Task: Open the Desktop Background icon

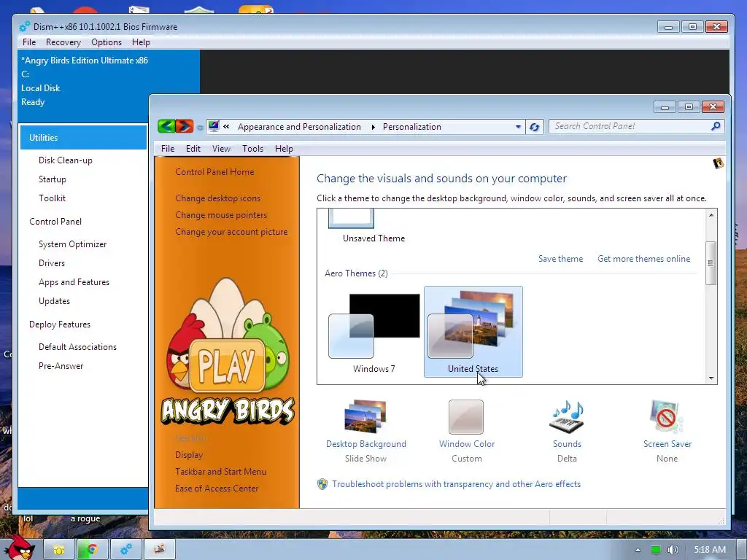Action: pyautogui.click(x=365, y=416)
